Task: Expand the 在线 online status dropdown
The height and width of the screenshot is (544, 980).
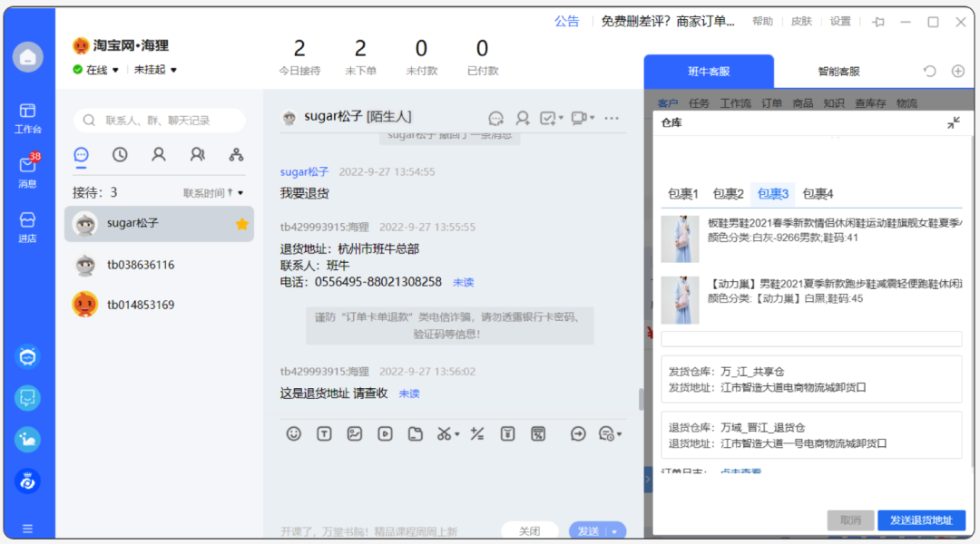Action: (x=96, y=70)
